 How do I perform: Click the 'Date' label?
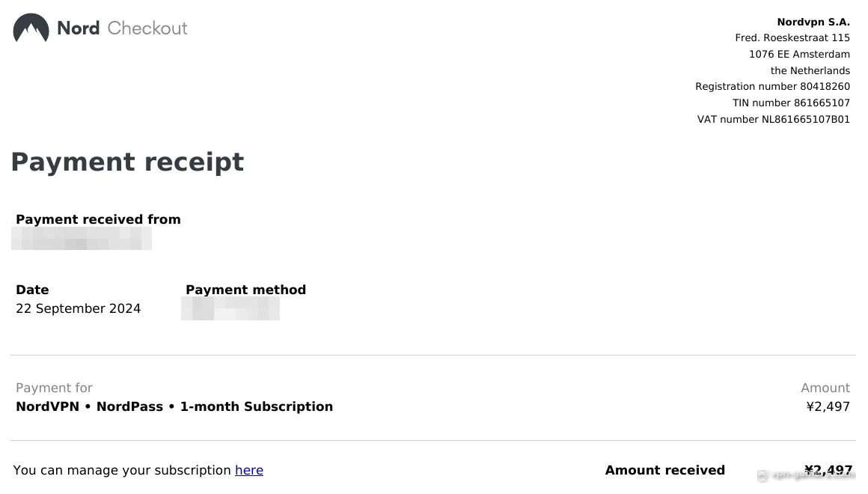tap(32, 290)
